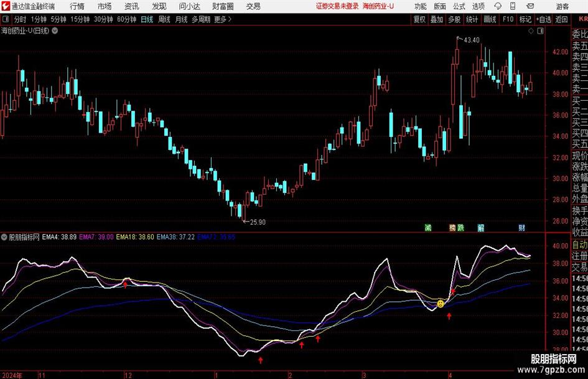Click the 2024年 timeline label
Screen dimensions: 588x379
[x=12, y=375]
